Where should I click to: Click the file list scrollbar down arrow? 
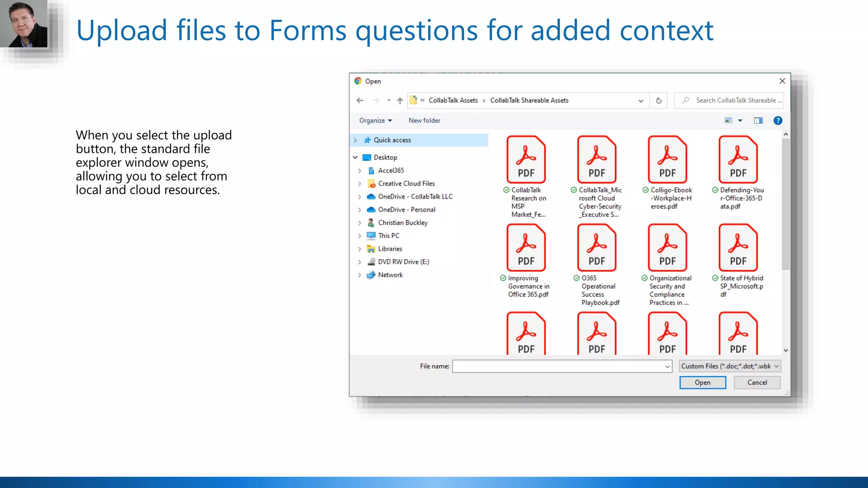[786, 350]
